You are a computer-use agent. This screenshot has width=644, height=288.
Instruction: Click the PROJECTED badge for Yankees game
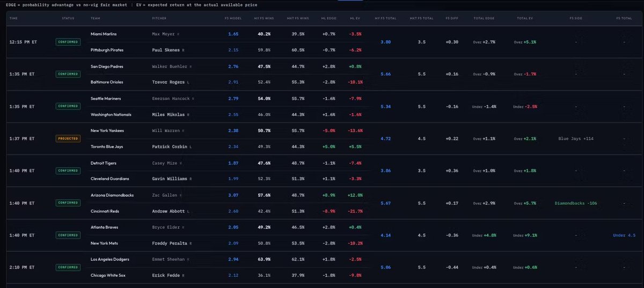tap(68, 138)
